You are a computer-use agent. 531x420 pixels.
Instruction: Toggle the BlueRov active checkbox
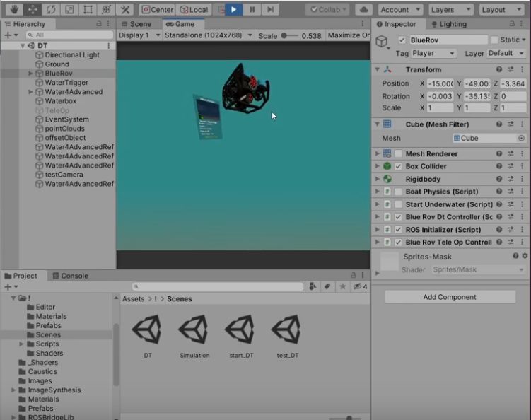click(402, 40)
